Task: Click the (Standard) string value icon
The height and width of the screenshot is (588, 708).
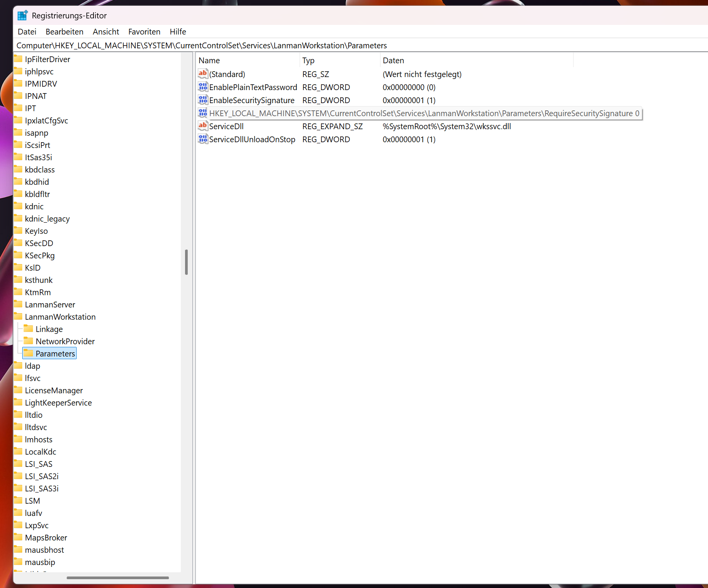Action: [203, 74]
